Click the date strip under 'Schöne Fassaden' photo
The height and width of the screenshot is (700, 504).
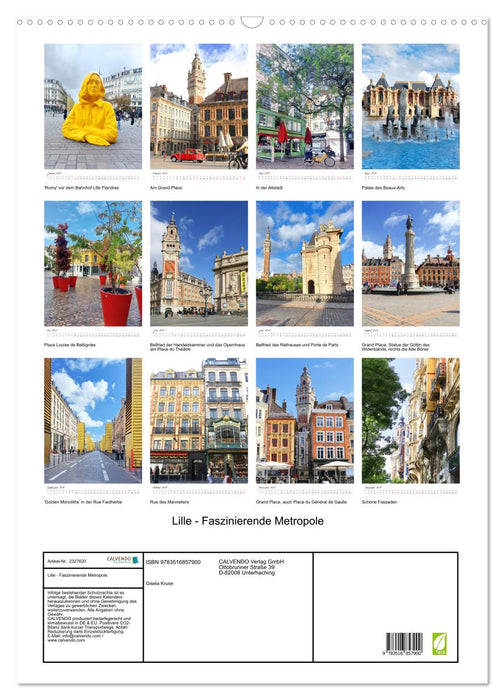point(411,491)
